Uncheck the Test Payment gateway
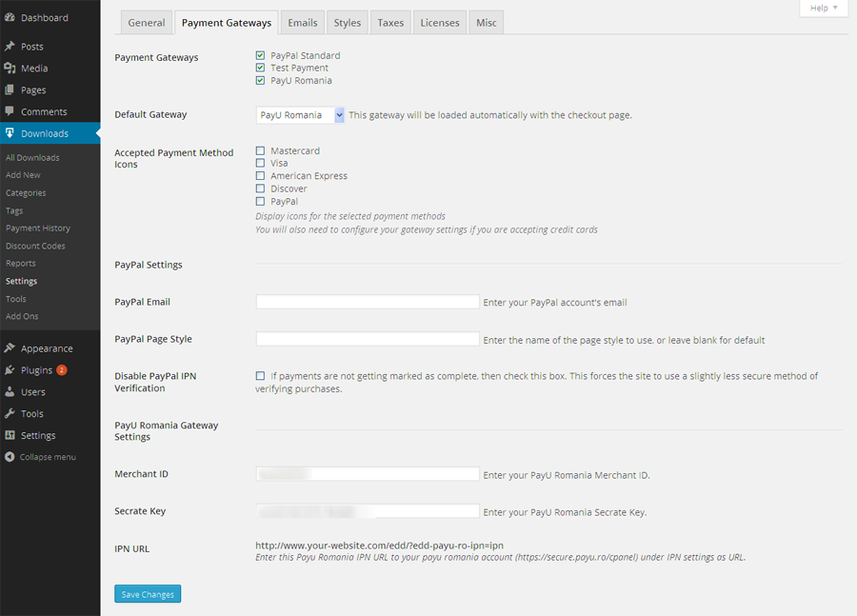 tap(260, 68)
